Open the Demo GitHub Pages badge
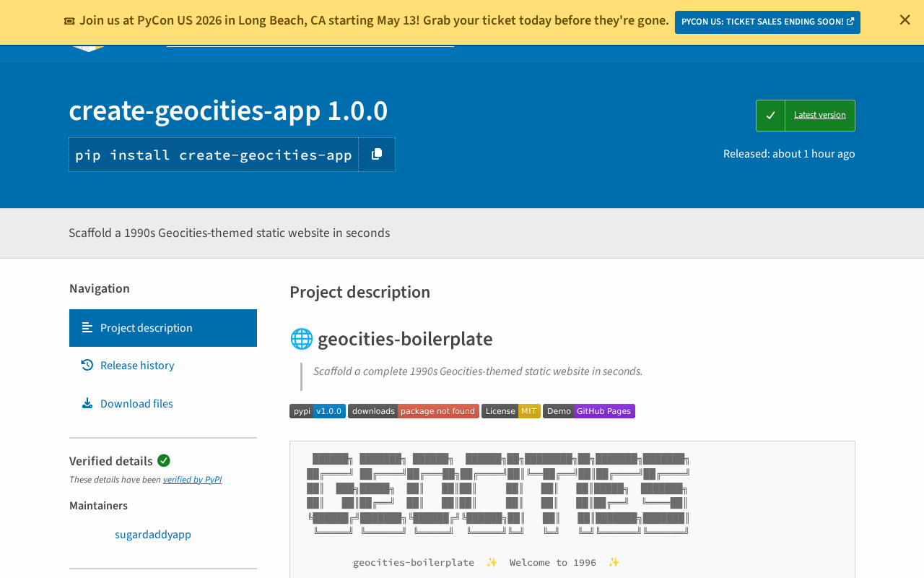Image resolution: width=924 pixels, height=578 pixels. pos(589,411)
